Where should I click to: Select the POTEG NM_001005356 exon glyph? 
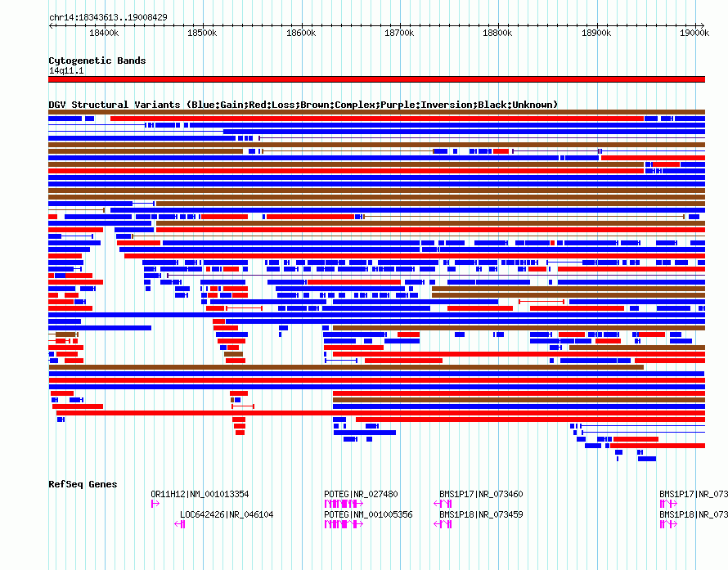[344, 524]
